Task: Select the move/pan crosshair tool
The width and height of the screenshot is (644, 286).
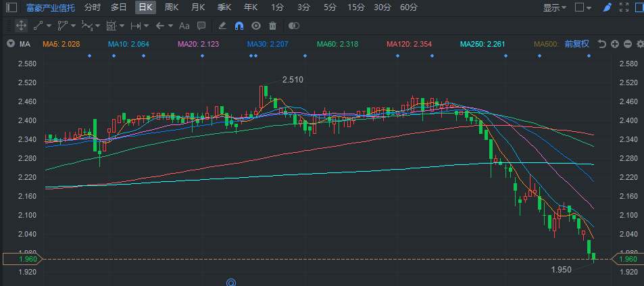Action: pyautogui.click(x=20, y=26)
